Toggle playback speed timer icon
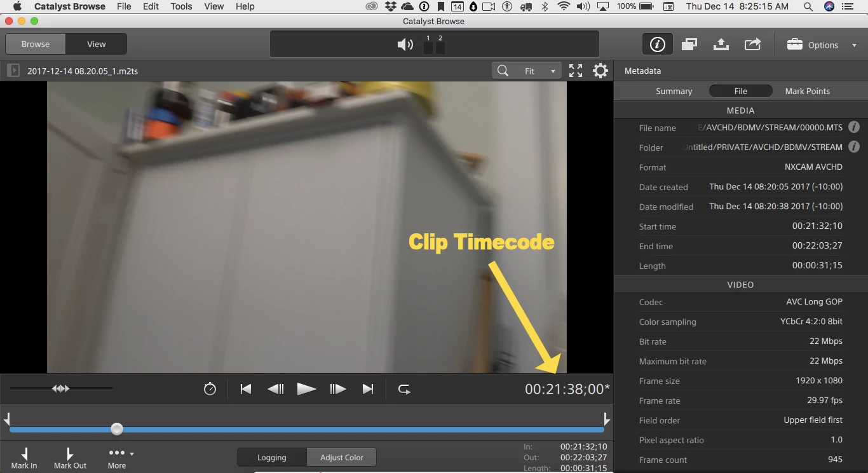The height and width of the screenshot is (473, 868). click(210, 389)
